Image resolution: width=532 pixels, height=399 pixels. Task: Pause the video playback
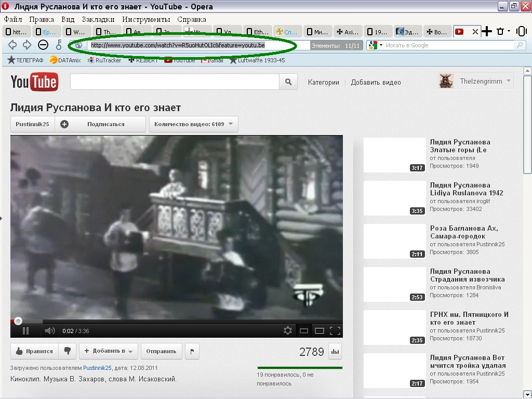pyautogui.click(x=25, y=331)
